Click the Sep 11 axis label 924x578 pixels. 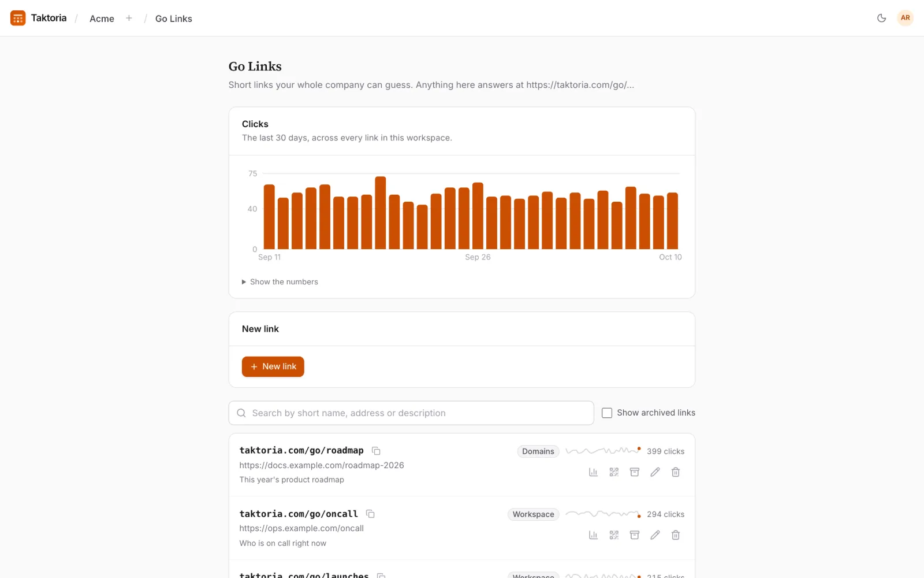click(270, 257)
